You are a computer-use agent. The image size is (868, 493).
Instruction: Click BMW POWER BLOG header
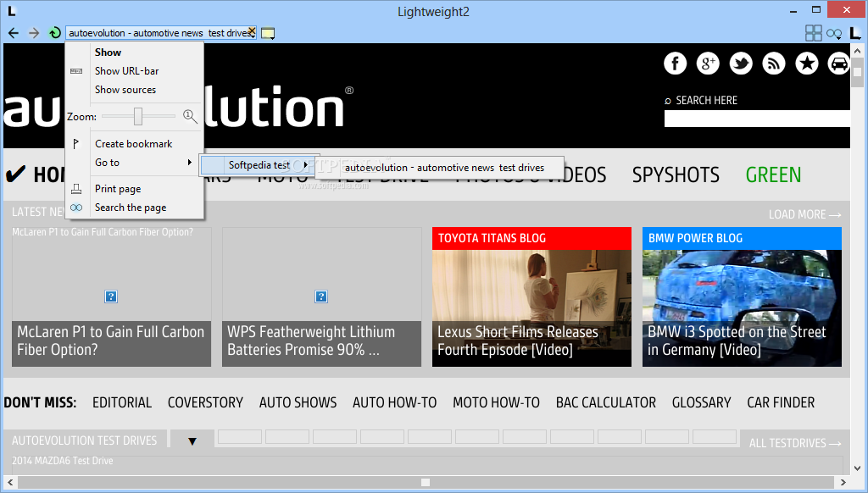click(742, 239)
